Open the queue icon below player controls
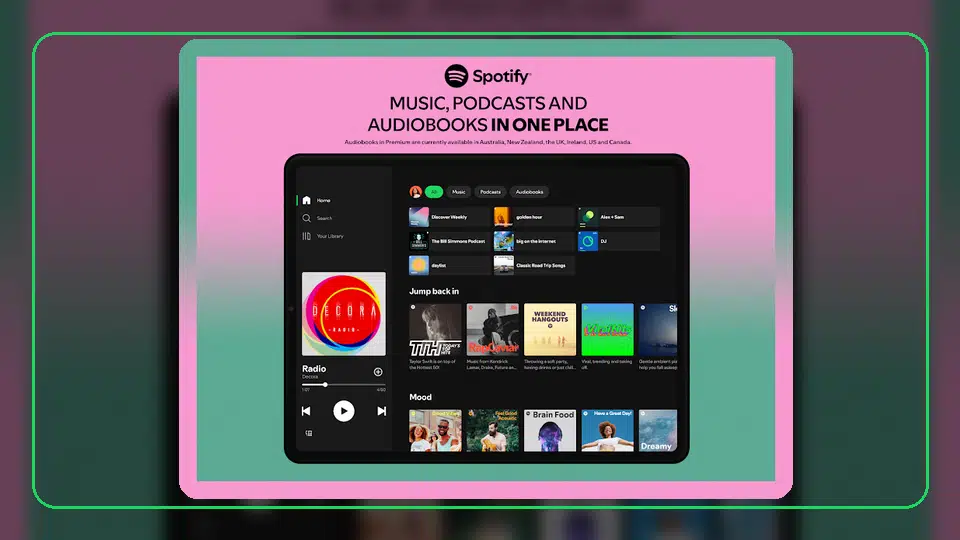 pos(309,433)
